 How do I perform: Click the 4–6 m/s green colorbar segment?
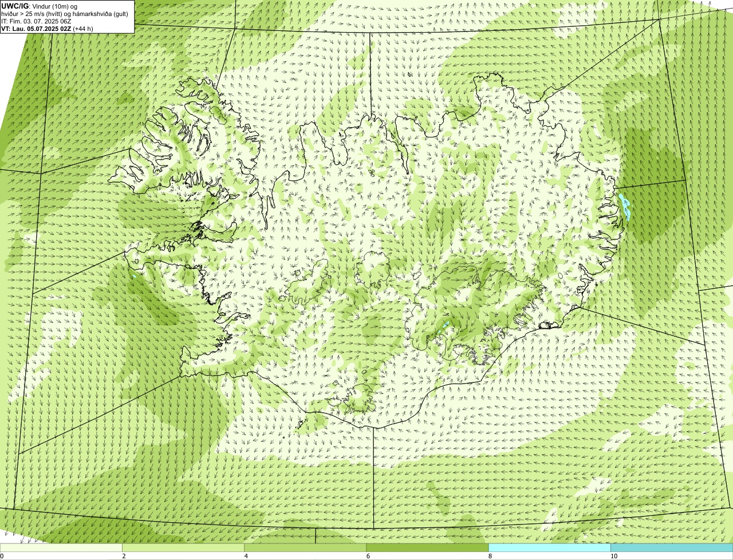(305, 548)
